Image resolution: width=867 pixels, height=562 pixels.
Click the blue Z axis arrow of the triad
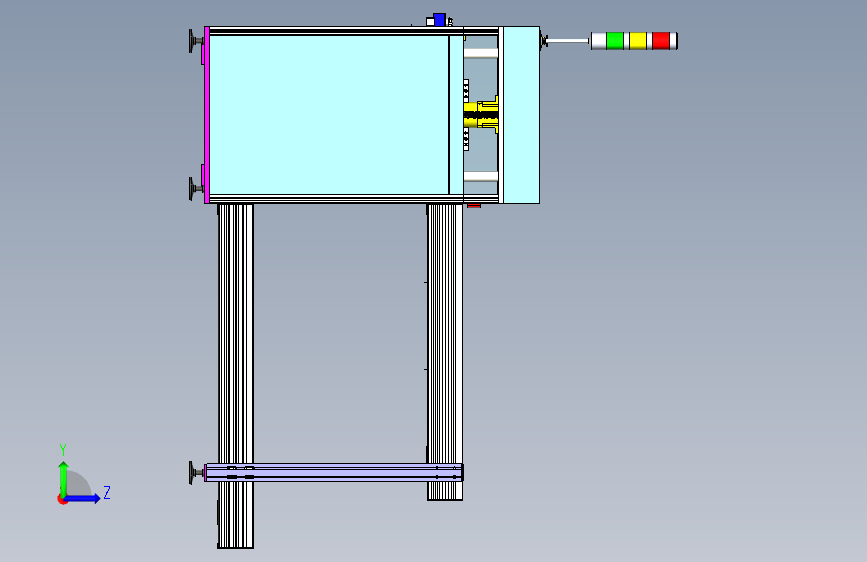(85, 498)
